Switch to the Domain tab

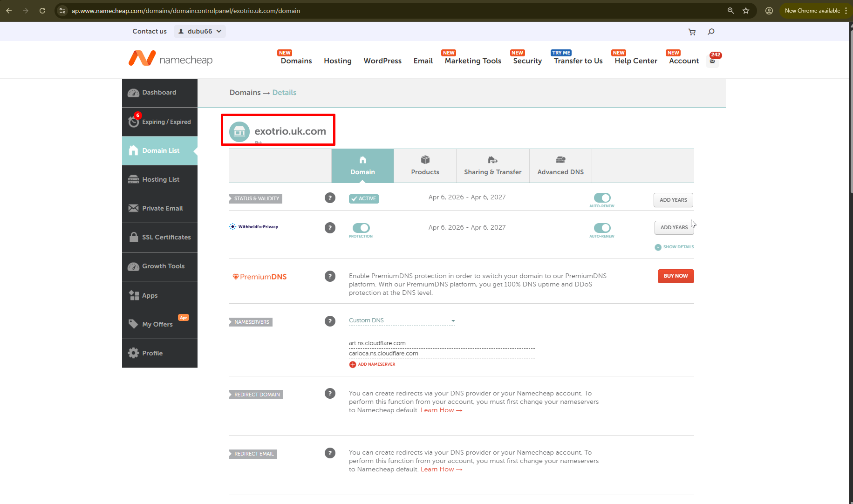(x=362, y=166)
